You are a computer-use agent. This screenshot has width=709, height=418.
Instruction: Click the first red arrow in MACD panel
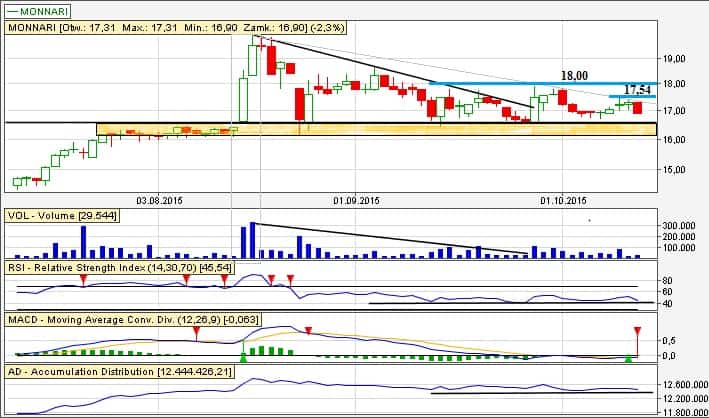[x=197, y=330]
